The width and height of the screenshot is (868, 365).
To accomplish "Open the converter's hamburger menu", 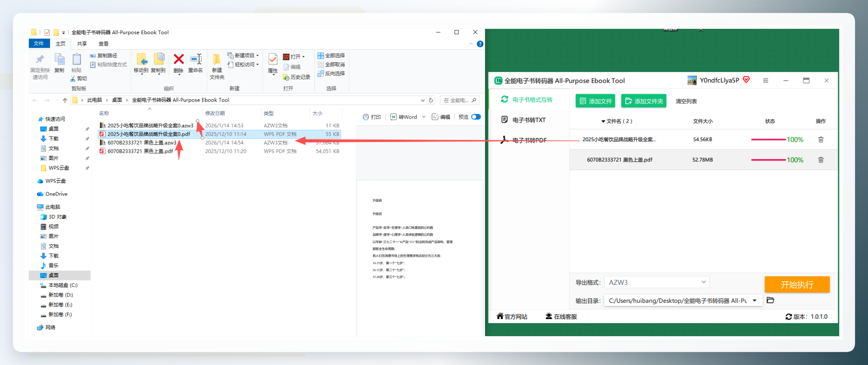I will [765, 81].
